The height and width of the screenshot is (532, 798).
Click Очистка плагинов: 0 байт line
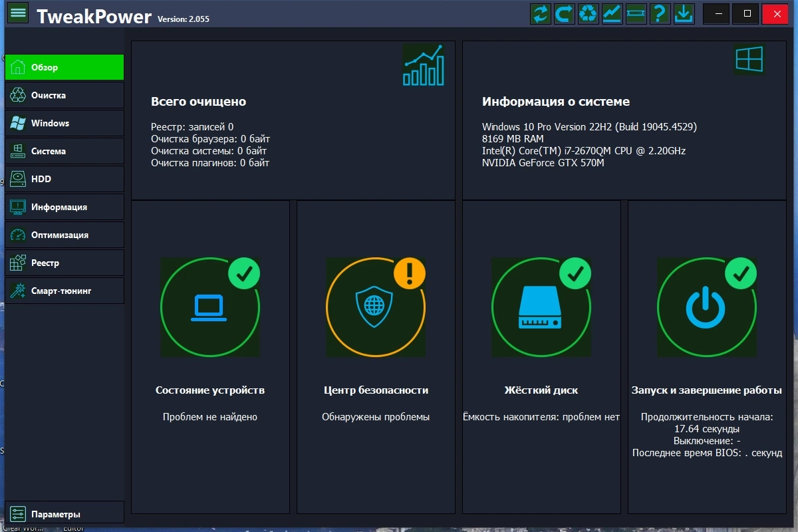coord(210,162)
